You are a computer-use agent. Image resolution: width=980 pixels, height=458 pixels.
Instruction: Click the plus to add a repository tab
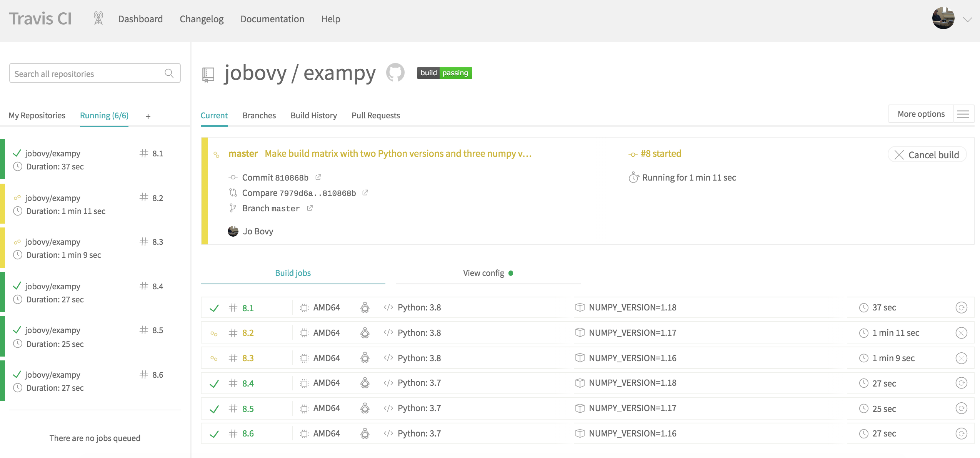tap(148, 116)
